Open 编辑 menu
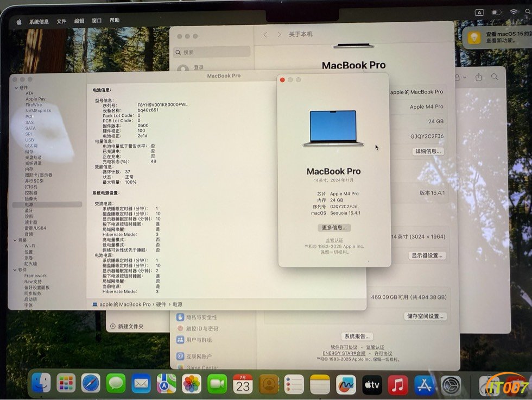This screenshot has width=532, height=400. pyautogui.click(x=79, y=21)
